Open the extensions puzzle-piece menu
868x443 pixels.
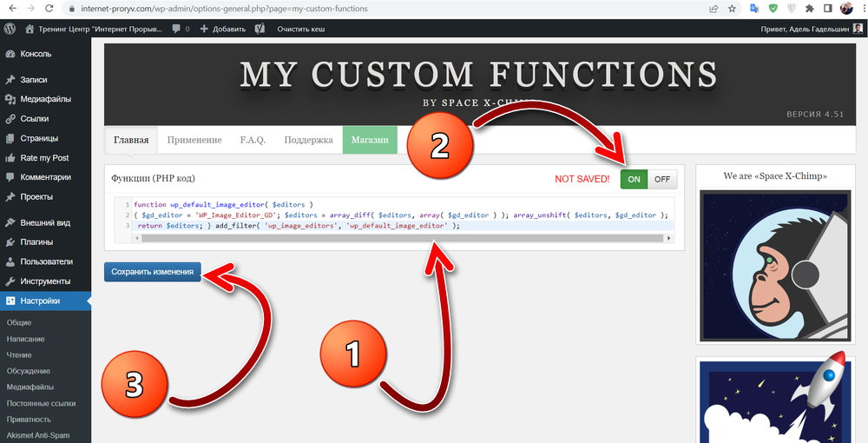(x=809, y=9)
